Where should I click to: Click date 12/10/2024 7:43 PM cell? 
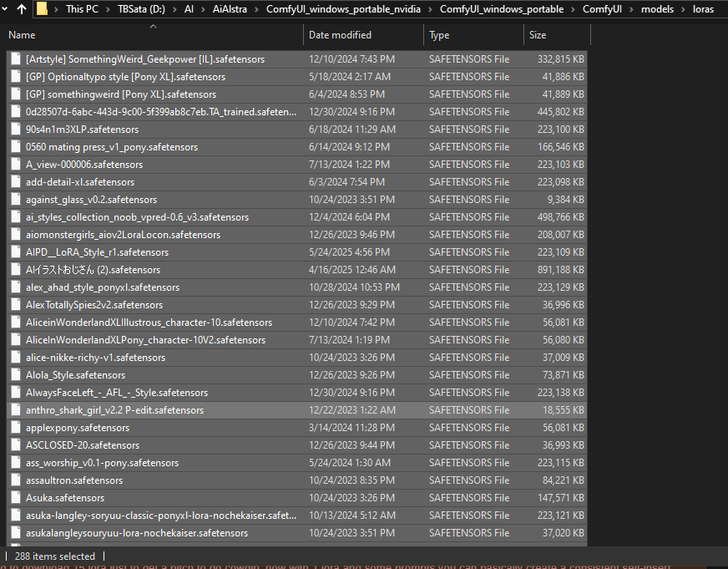pyautogui.click(x=351, y=59)
